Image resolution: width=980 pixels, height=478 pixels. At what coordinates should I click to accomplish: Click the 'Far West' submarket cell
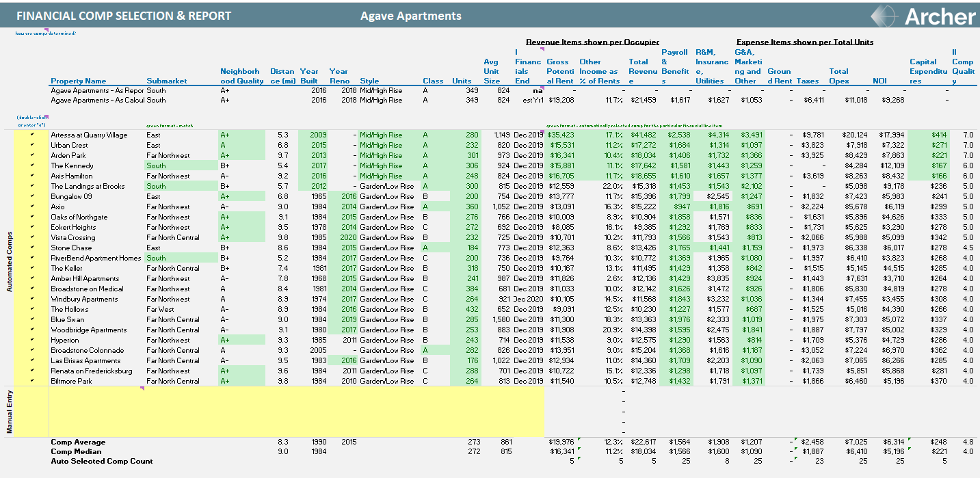tap(160, 309)
